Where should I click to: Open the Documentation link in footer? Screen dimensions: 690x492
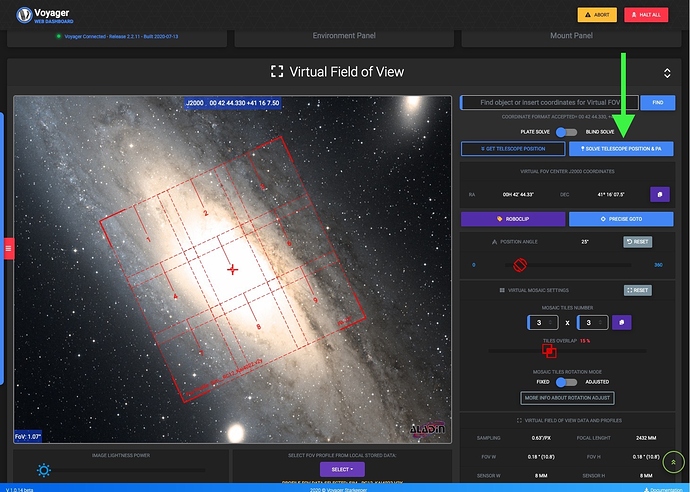(663, 489)
